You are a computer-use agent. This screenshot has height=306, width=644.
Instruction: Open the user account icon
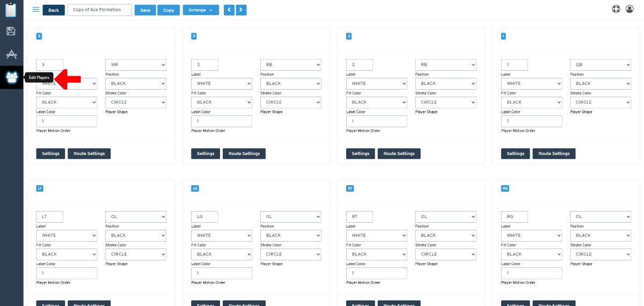pyautogui.click(x=630, y=9)
